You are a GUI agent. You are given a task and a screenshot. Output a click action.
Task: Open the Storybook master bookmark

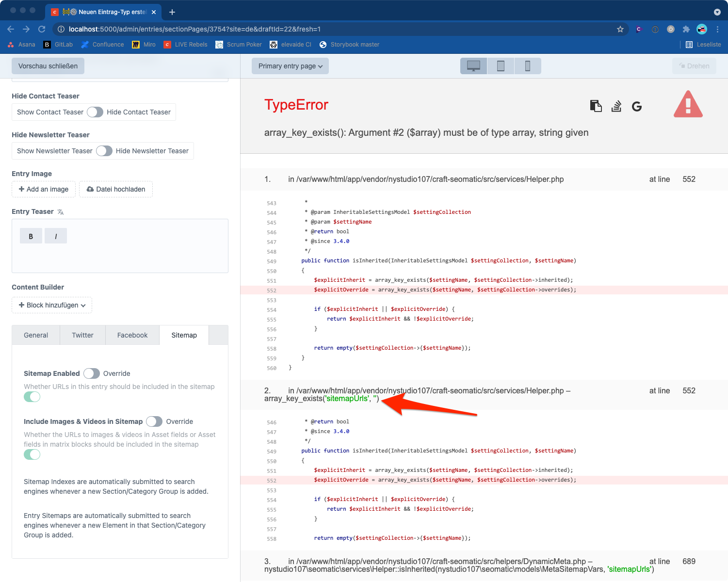click(x=349, y=44)
